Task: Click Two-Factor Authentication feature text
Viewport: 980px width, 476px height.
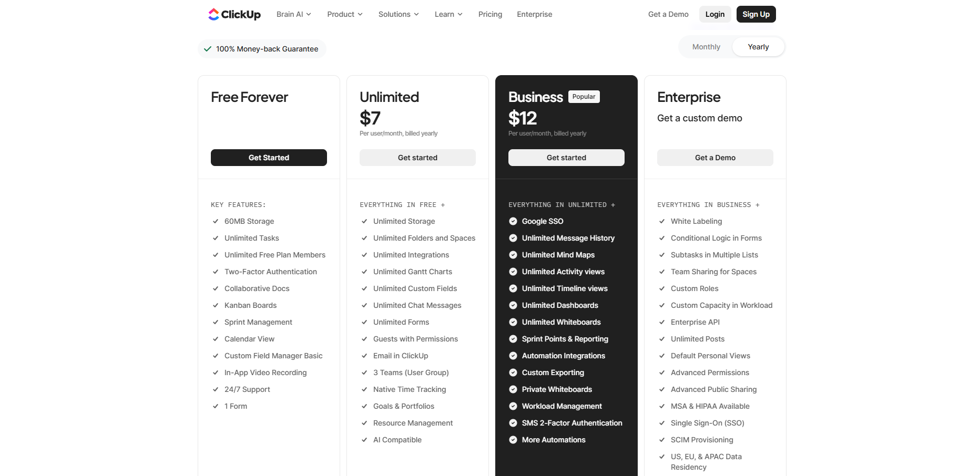Action: pos(271,272)
